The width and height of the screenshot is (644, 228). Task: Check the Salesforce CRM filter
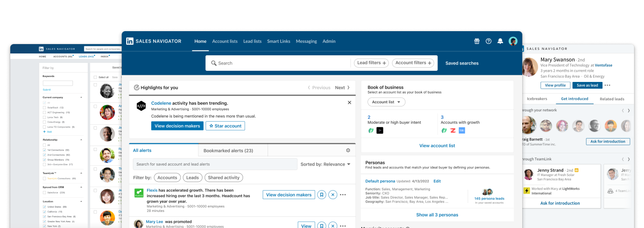(x=44, y=192)
